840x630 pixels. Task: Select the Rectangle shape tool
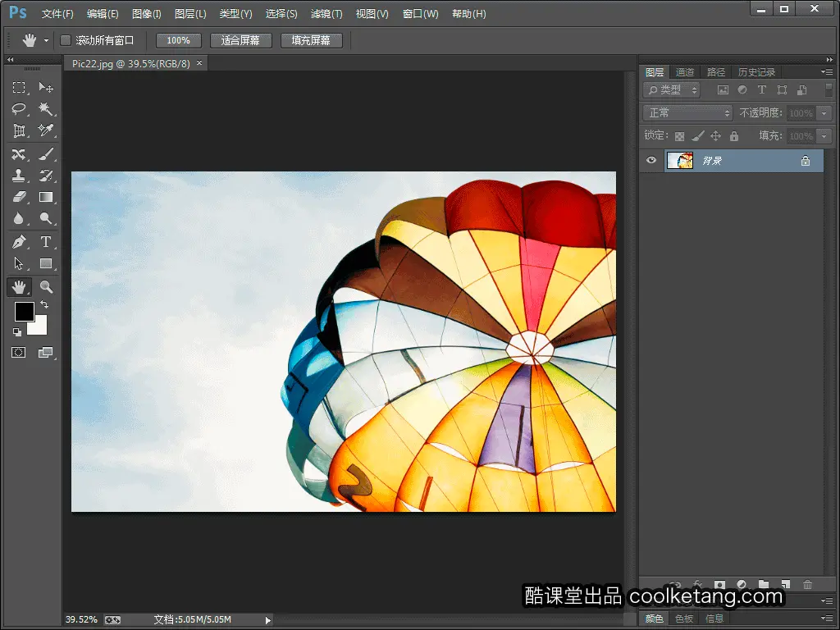click(46, 263)
